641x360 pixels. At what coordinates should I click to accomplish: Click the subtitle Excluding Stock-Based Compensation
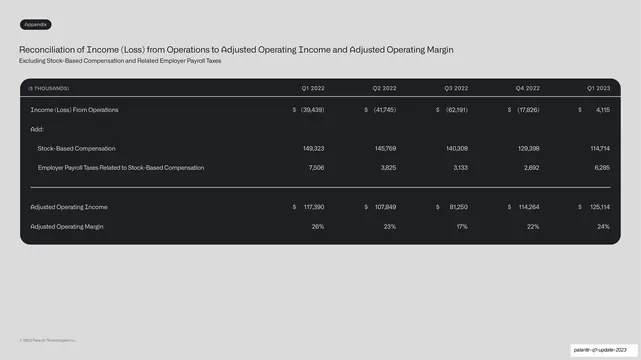pyautogui.click(x=120, y=61)
